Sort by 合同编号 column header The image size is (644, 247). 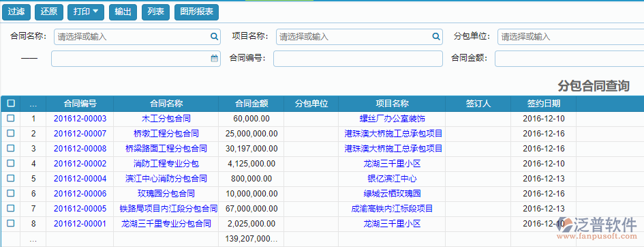pos(80,104)
